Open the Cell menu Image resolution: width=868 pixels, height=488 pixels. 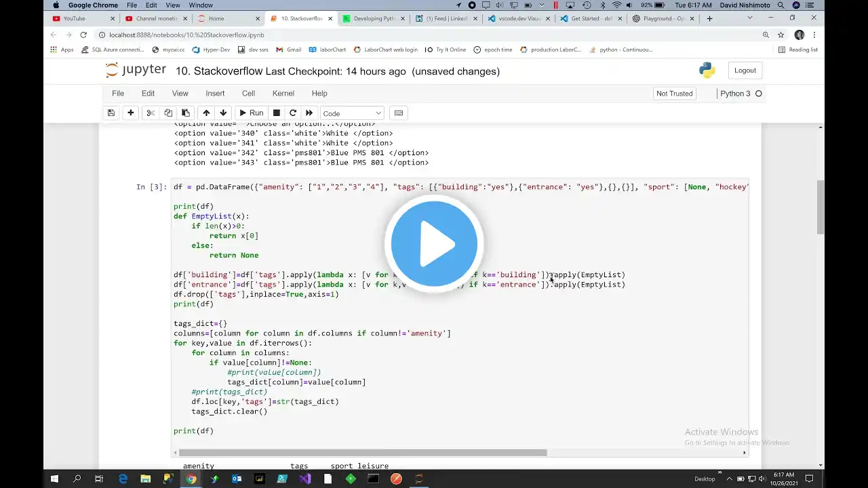pyautogui.click(x=248, y=94)
